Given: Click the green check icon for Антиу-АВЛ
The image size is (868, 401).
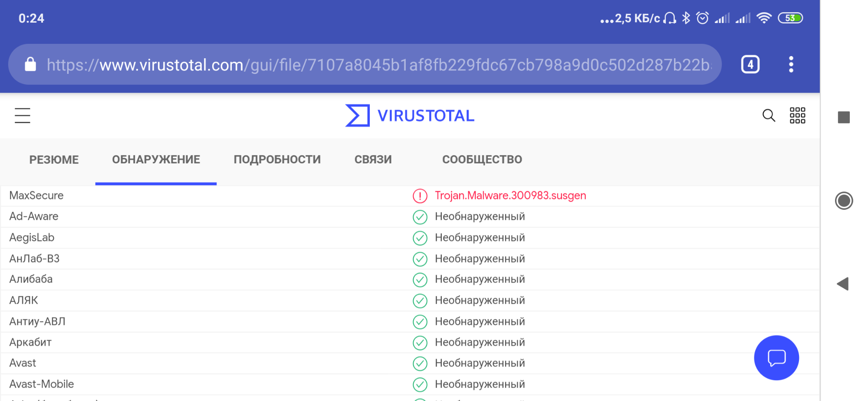Looking at the screenshot, I should click(420, 322).
